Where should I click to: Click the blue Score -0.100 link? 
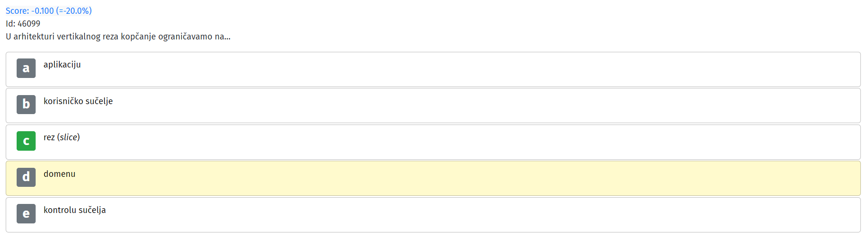pos(48,10)
